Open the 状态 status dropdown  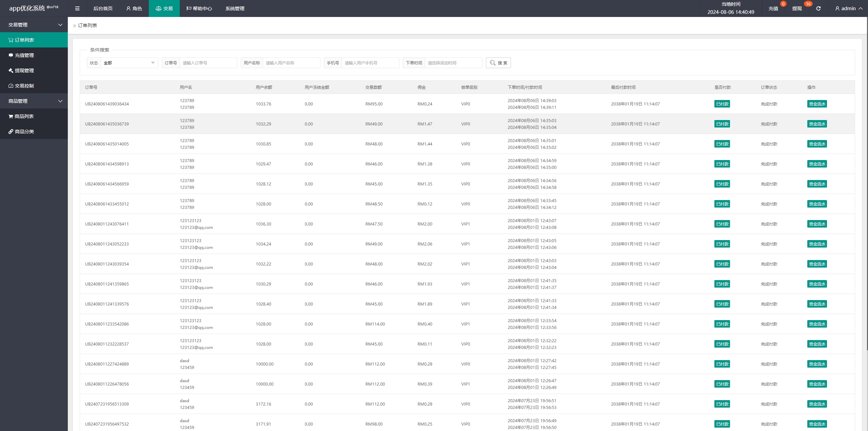coord(129,63)
